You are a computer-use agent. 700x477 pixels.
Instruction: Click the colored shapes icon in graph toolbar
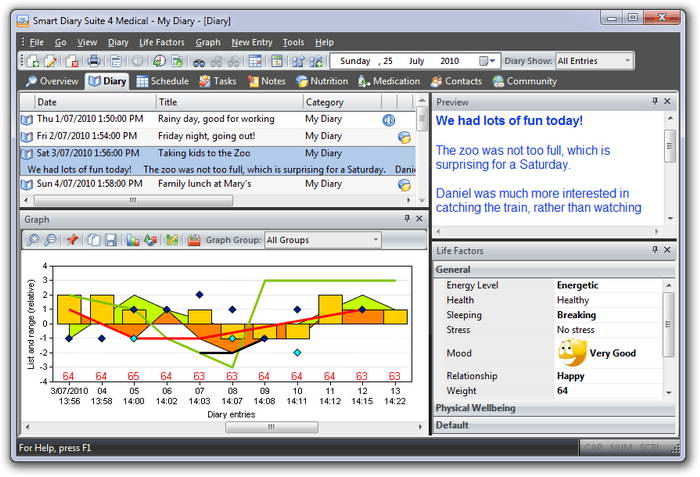click(x=150, y=240)
